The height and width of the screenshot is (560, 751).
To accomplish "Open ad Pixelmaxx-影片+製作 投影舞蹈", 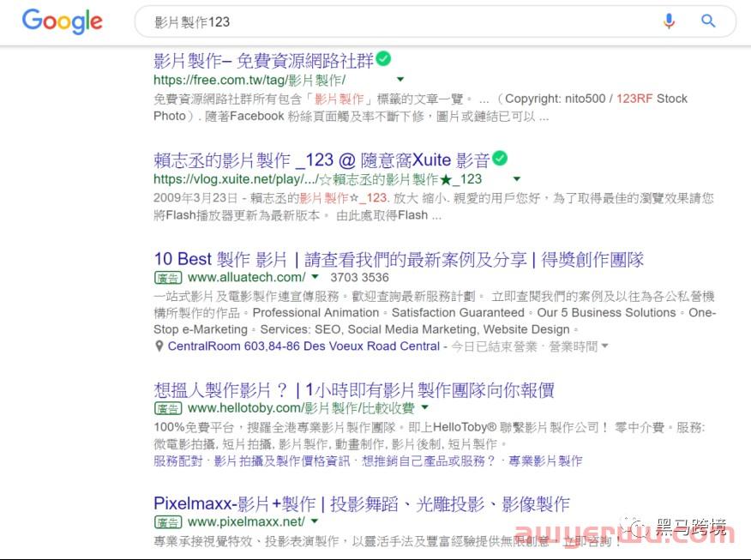I will (x=362, y=504).
